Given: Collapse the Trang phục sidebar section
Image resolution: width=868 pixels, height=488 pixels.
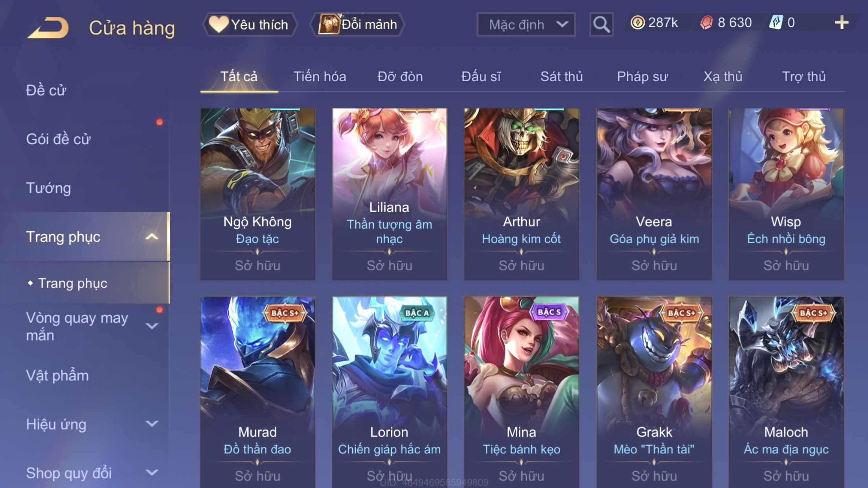Looking at the screenshot, I should (152, 237).
